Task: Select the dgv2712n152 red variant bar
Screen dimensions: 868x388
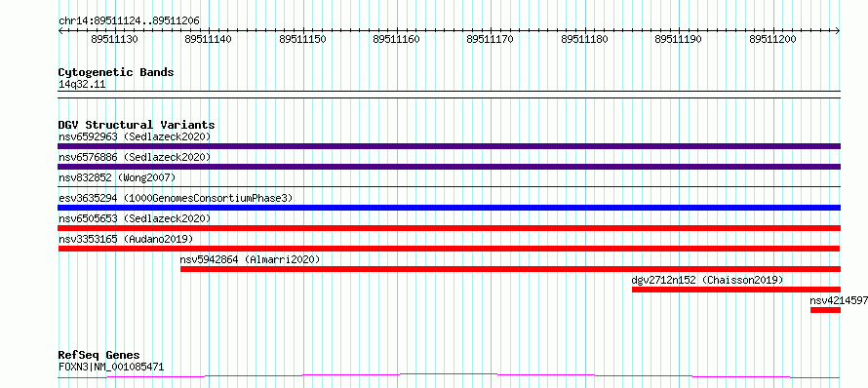Action: [736, 290]
